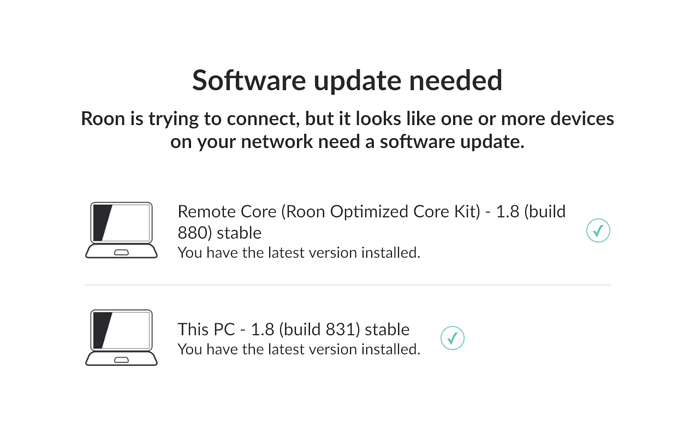Screen dimensions: 690x439
Task: Click the This PC up-to-date checkmark
Action: click(x=452, y=338)
